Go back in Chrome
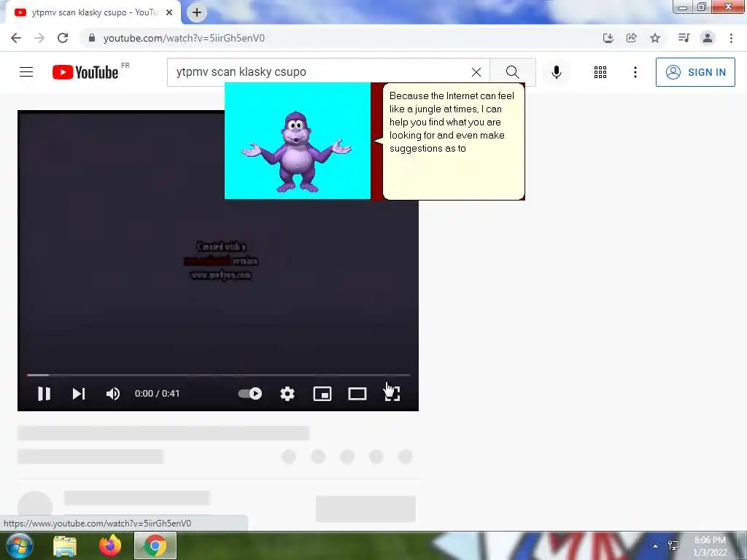 tap(16, 38)
